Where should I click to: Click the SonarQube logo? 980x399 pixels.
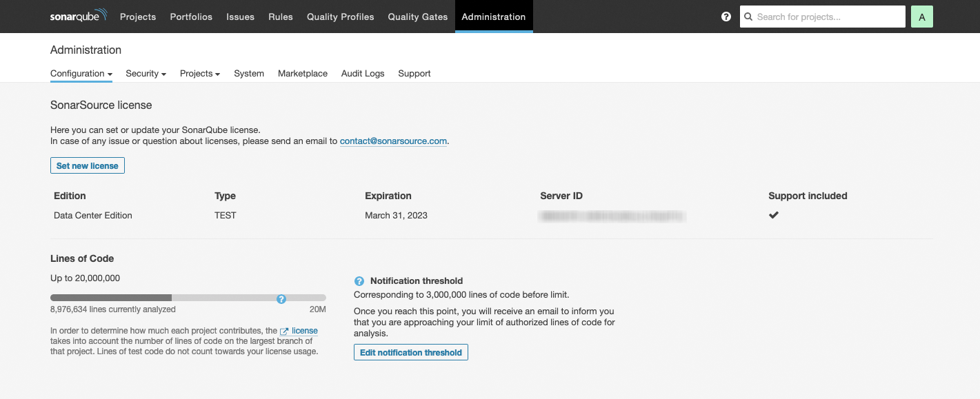pos(78,16)
